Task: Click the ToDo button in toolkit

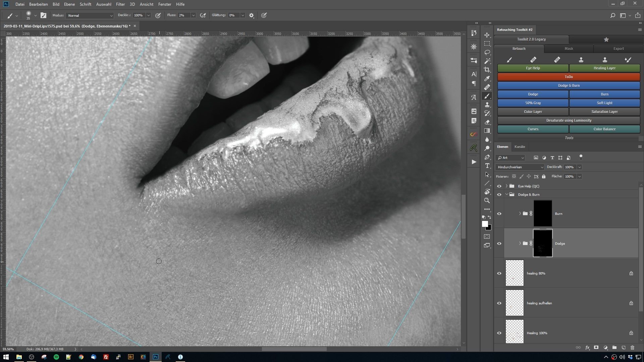Action: 569,76
